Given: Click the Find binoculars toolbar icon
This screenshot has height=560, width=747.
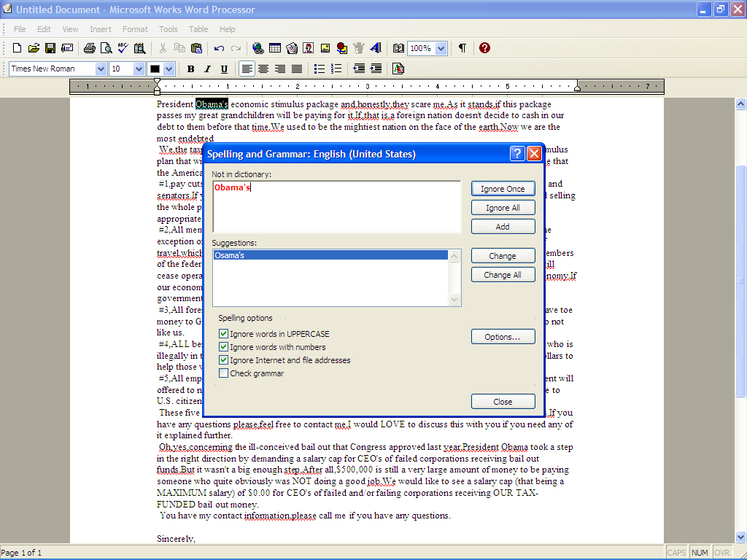Looking at the screenshot, I should [139, 48].
